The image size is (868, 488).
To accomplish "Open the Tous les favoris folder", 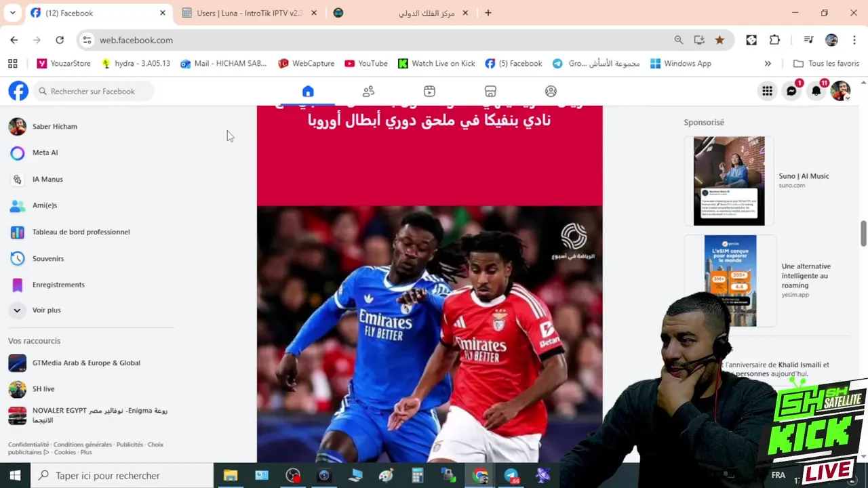I will click(826, 63).
